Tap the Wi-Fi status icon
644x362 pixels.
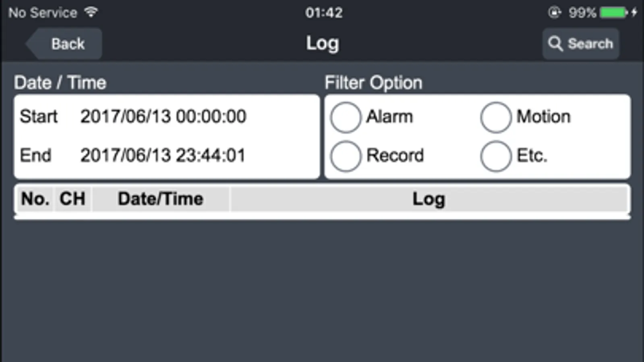[x=91, y=12]
